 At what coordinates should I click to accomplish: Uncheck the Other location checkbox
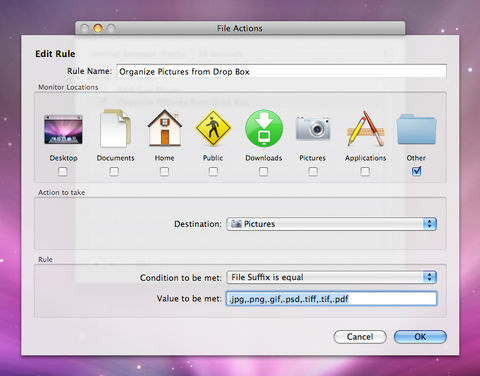point(417,171)
